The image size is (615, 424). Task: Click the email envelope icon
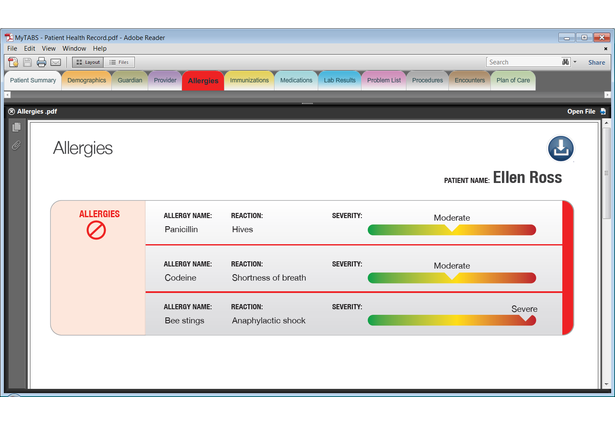coord(56,62)
